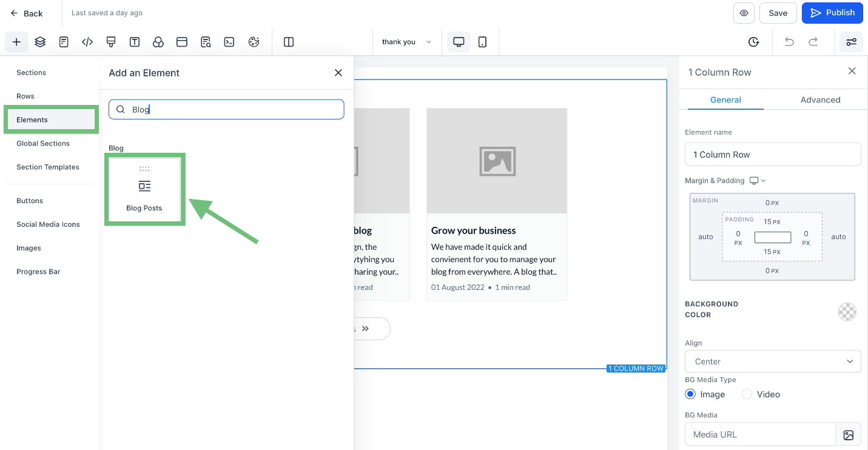This screenshot has height=450, width=868.
Task: Open Global Sections in sidebar
Action: 43,144
